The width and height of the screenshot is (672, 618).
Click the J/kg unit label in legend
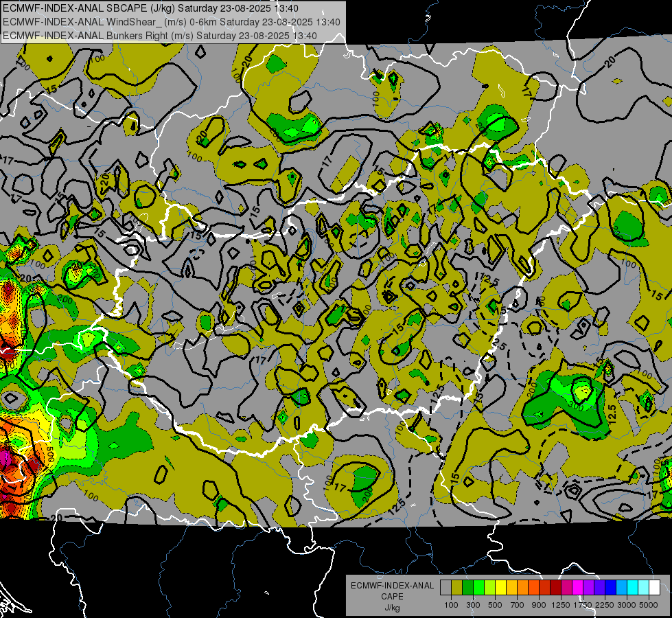(392, 608)
